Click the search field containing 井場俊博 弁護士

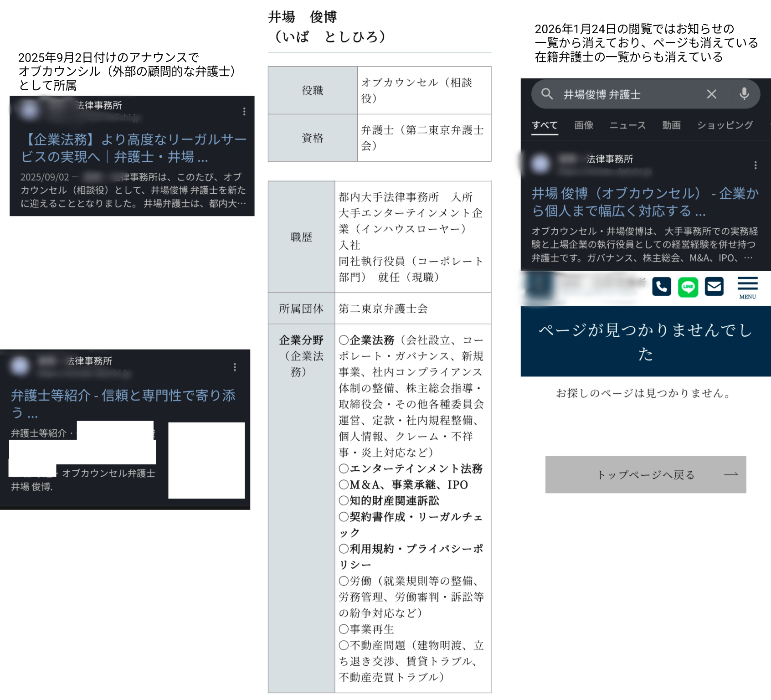pyautogui.click(x=629, y=94)
